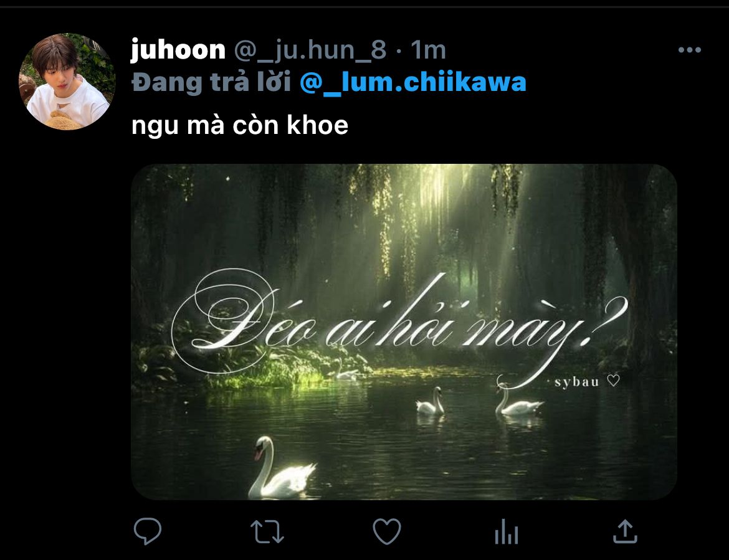Click the "Đang trả lời" reply label

(x=212, y=82)
